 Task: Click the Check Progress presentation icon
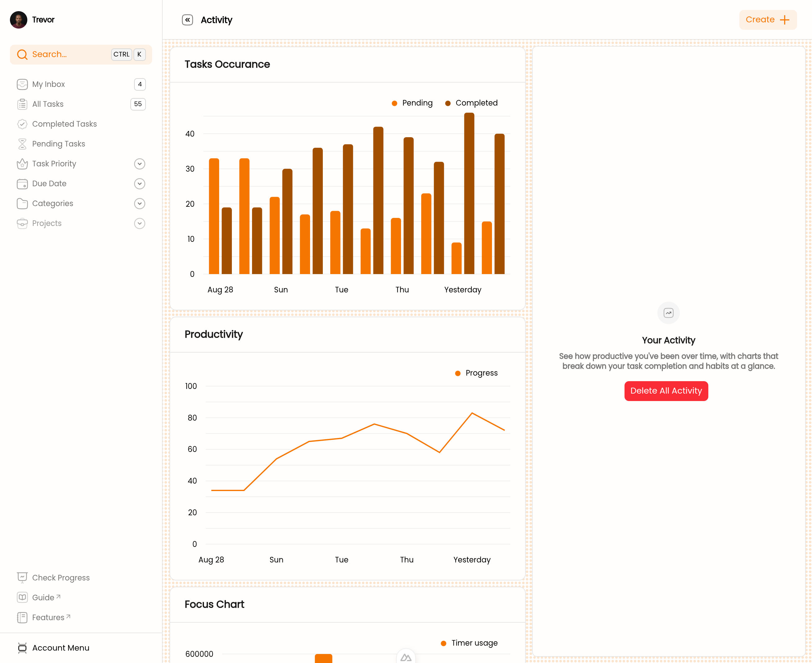(22, 578)
